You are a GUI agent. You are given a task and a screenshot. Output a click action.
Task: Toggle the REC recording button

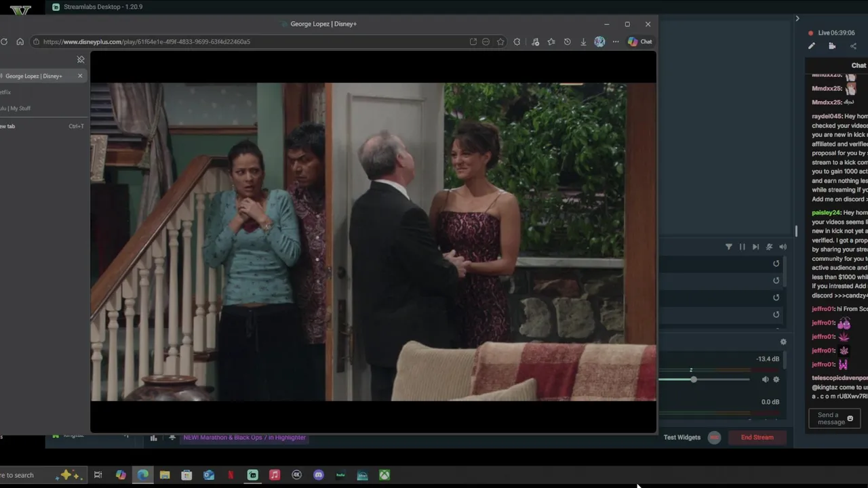coord(714,437)
